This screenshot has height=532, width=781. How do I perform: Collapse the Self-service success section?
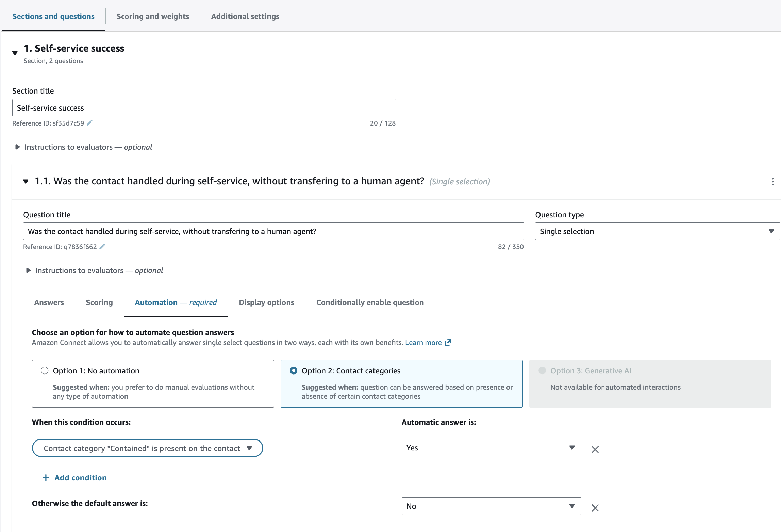point(15,53)
